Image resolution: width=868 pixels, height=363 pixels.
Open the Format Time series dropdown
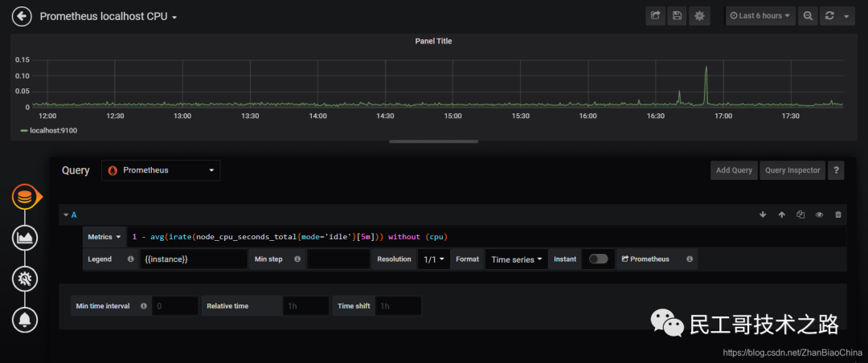point(517,259)
